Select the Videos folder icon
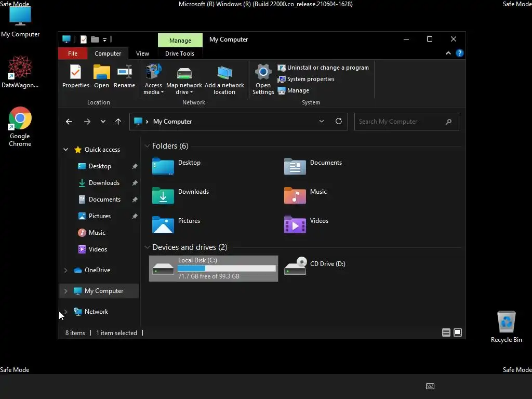The image size is (532, 399). pos(295,224)
